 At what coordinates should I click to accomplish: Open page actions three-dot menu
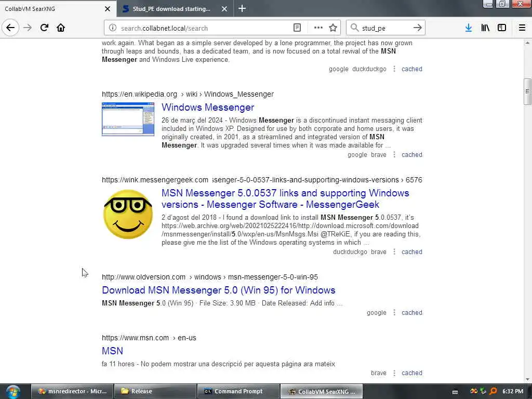coord(318,28)
